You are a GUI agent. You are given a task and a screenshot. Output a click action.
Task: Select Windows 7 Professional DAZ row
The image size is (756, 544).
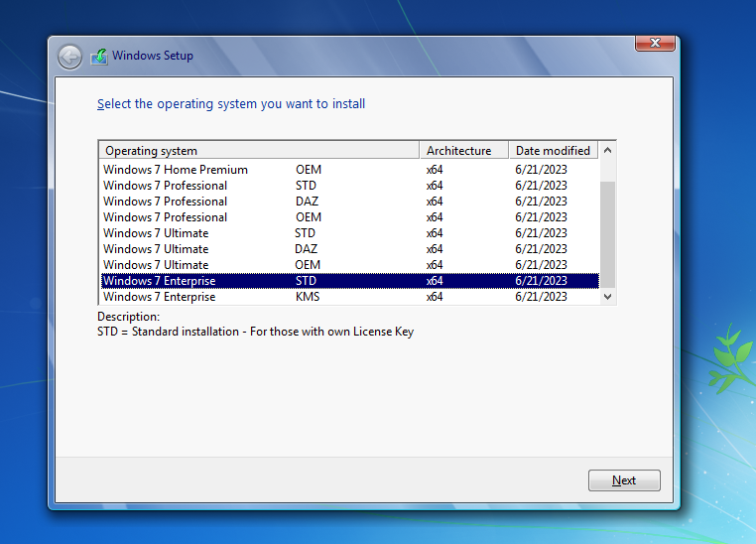(349, 202)
